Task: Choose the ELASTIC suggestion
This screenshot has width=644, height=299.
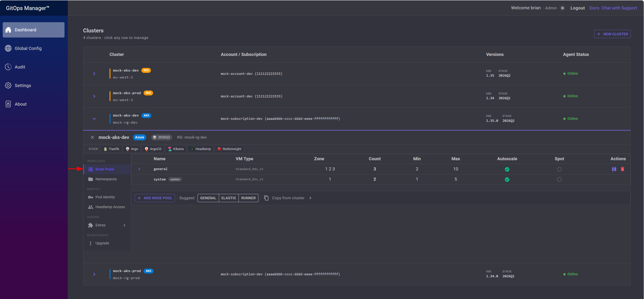Action: [229, 198]
